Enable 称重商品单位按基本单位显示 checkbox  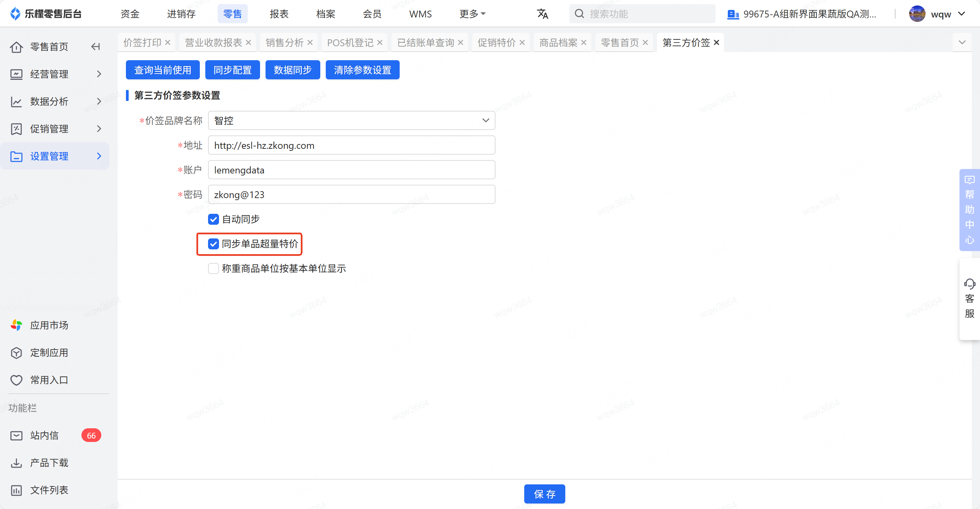pyautogui.click(x=214, y=269)
